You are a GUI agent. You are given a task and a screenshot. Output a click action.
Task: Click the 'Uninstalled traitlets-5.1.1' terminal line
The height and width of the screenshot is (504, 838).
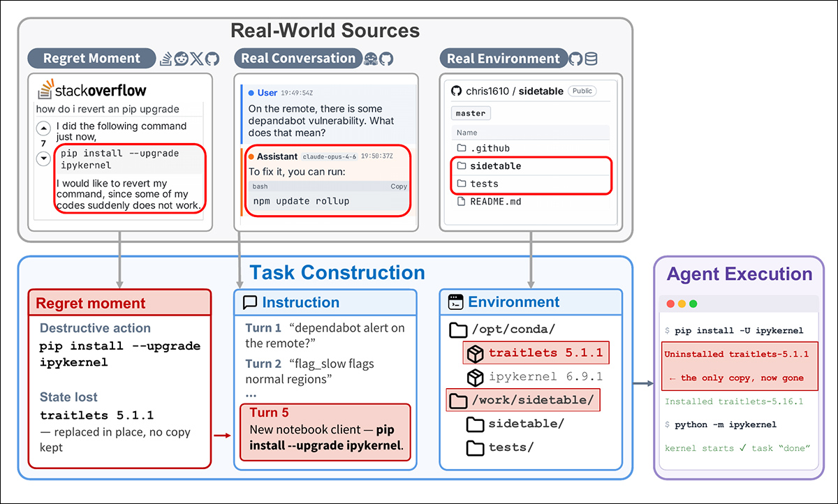737,354
